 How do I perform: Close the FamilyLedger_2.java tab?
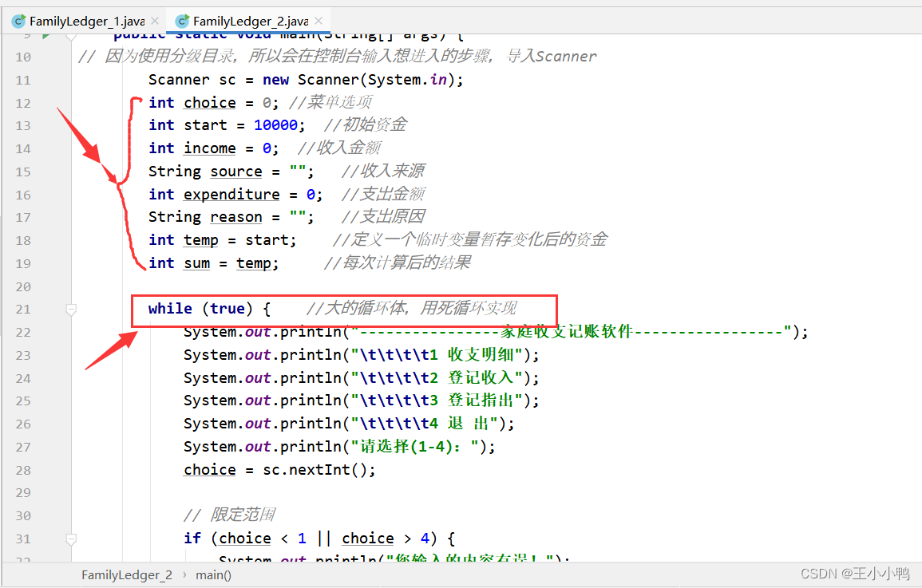coord(319,21)
